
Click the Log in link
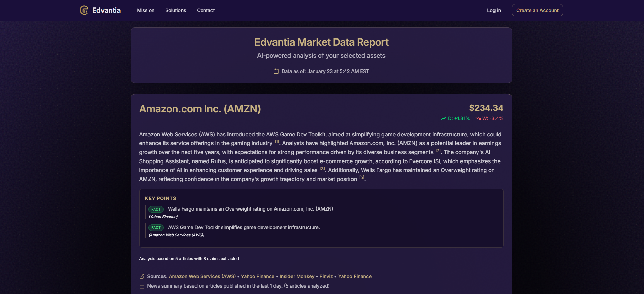494,10
